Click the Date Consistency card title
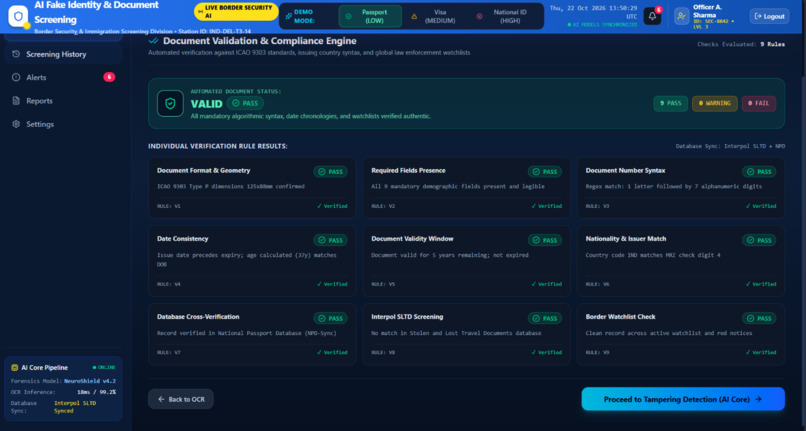 182,239
